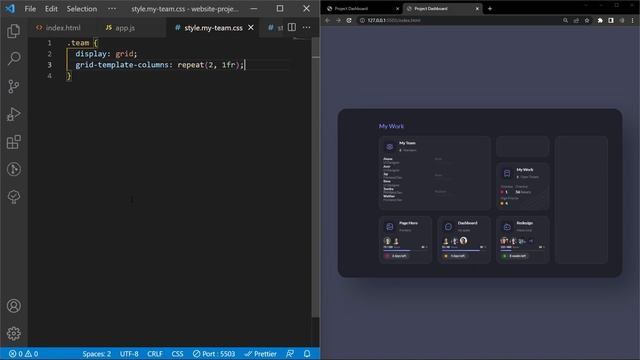The image size is (640, 360).
Task: Place cursor on display: grid; line
Action: 106,54
